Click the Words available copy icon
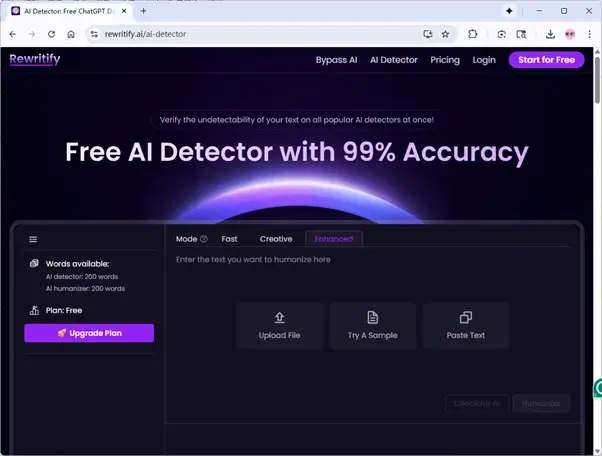 34,263
